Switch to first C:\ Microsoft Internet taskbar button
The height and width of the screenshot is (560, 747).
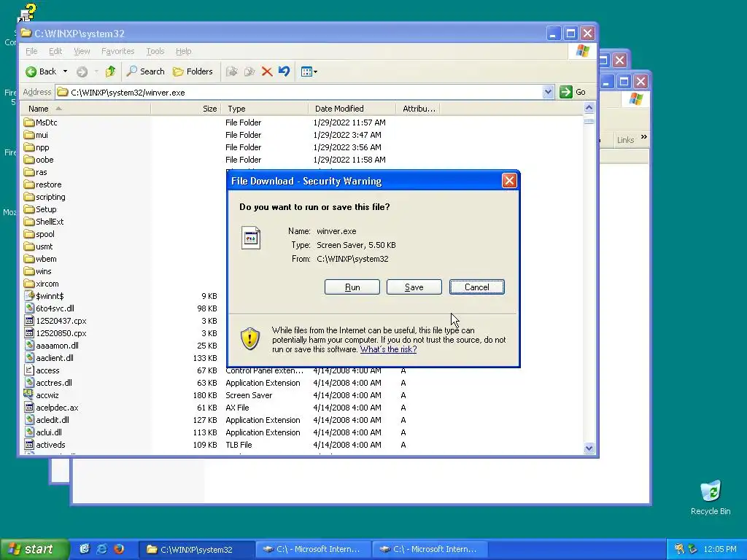coord(314,550)
